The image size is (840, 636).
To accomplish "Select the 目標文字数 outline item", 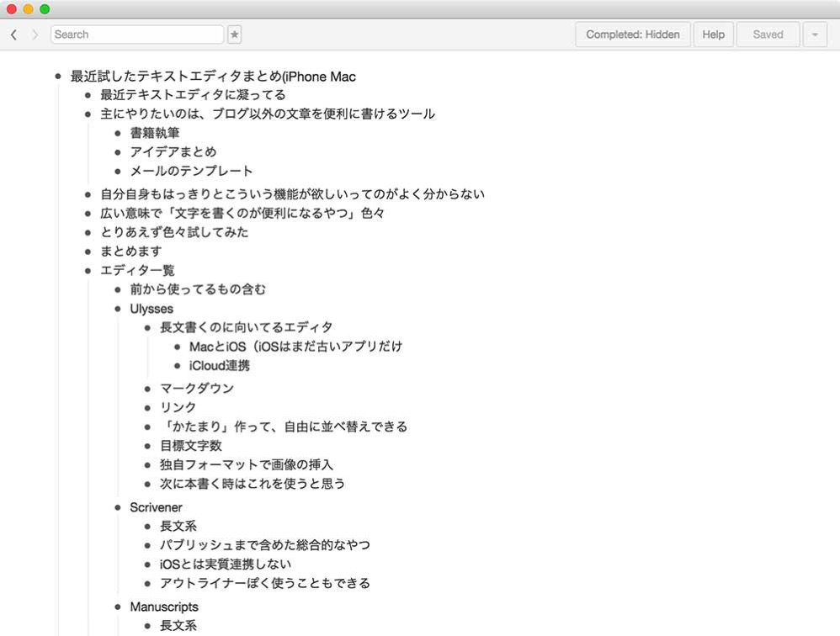I will pyautogui.click(x=191, y=446).
